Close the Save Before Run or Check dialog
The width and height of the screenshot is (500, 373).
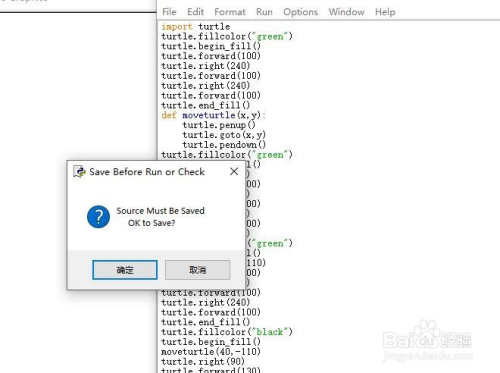[x=234, y=171]
